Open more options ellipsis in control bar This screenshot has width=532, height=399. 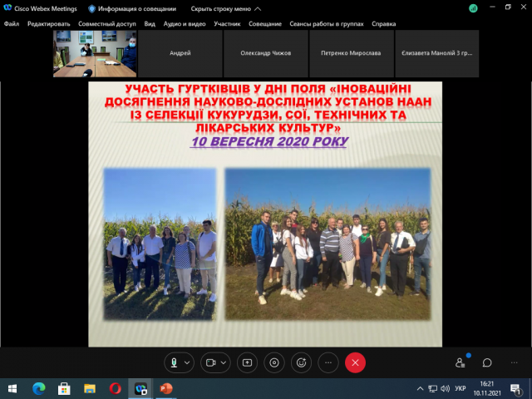tap(328, 362)
